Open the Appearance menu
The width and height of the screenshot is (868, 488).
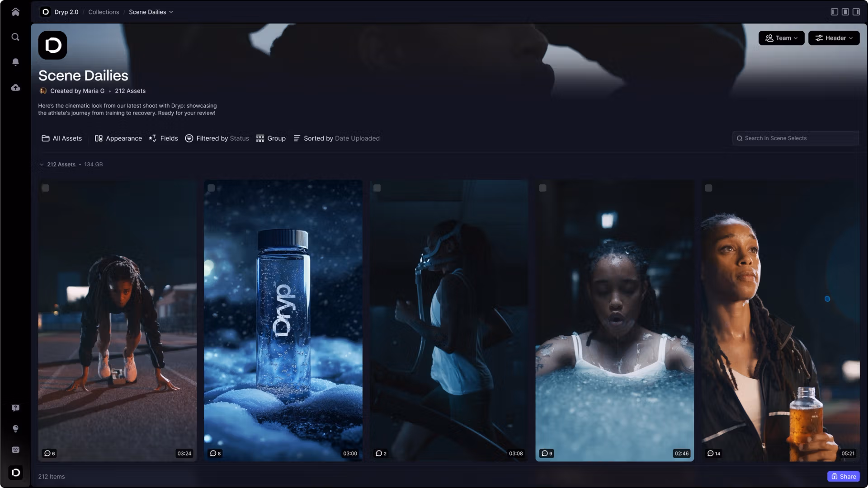118,138
